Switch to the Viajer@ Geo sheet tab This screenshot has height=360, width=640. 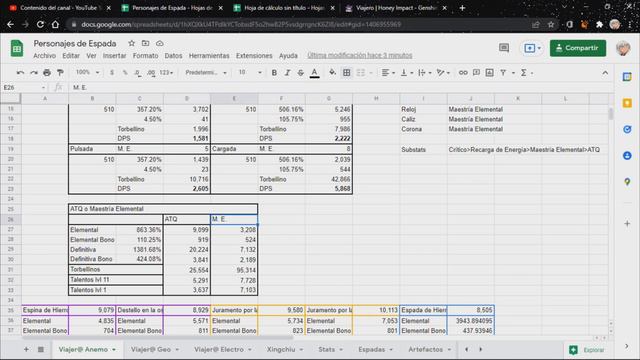155,350
